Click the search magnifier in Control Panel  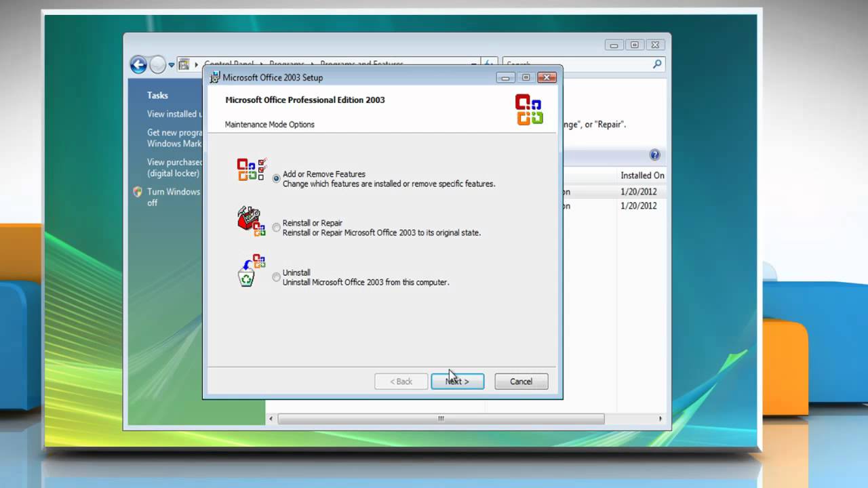click(x=657, y=64)
